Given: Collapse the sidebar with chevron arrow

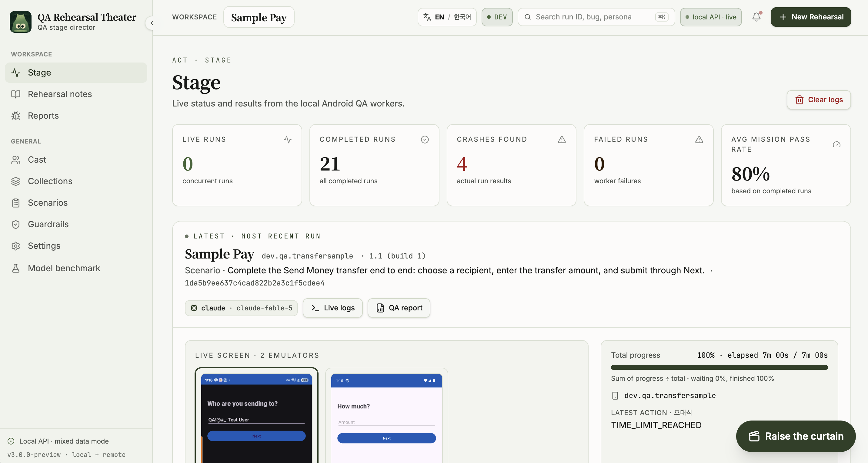Looking at the screenshot, I should tap(152, 23).
